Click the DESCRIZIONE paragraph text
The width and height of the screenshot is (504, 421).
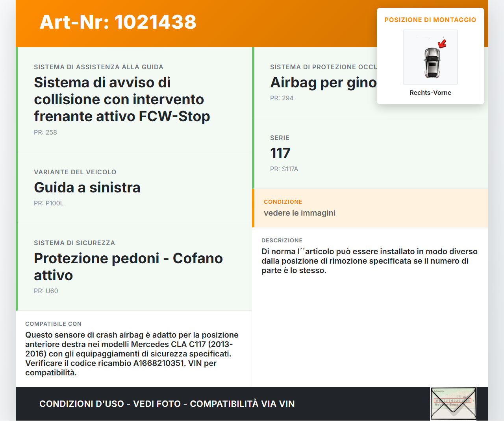coord(369,261)
